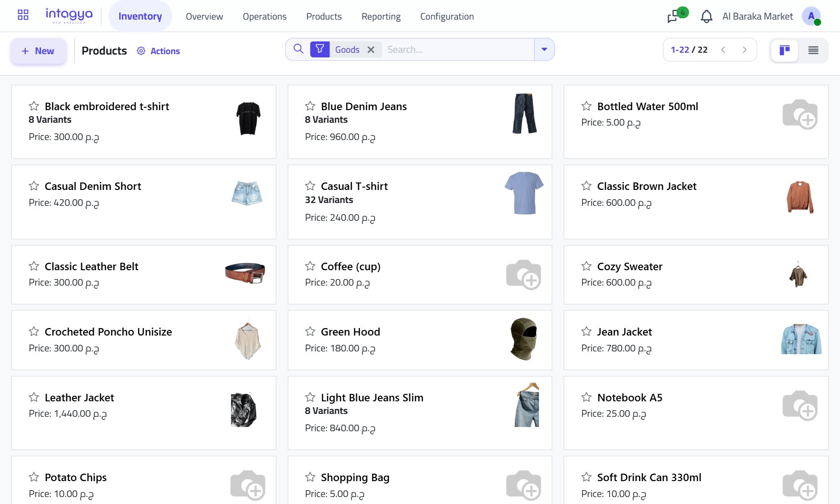840x504 pixels.
Task: Open the Crocheted Poncho Unisize image
Action: 248,340
